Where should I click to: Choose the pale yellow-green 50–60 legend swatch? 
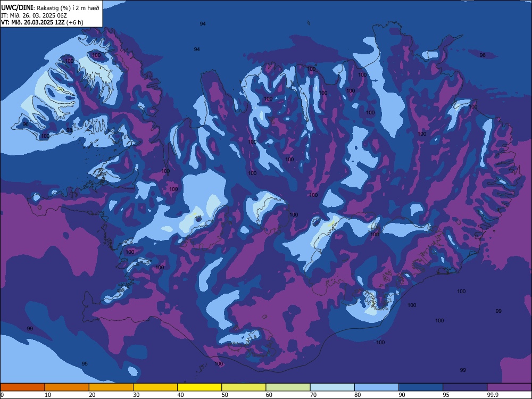pos(244,387)
